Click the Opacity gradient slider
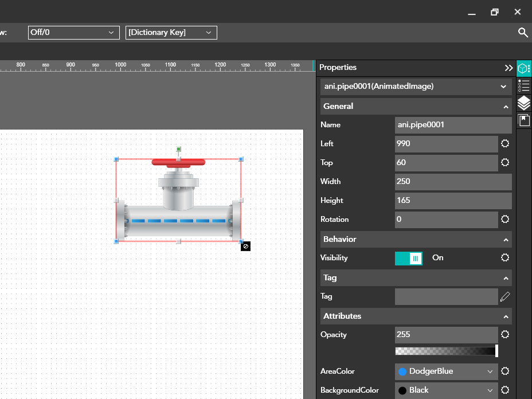 (446, 351)
